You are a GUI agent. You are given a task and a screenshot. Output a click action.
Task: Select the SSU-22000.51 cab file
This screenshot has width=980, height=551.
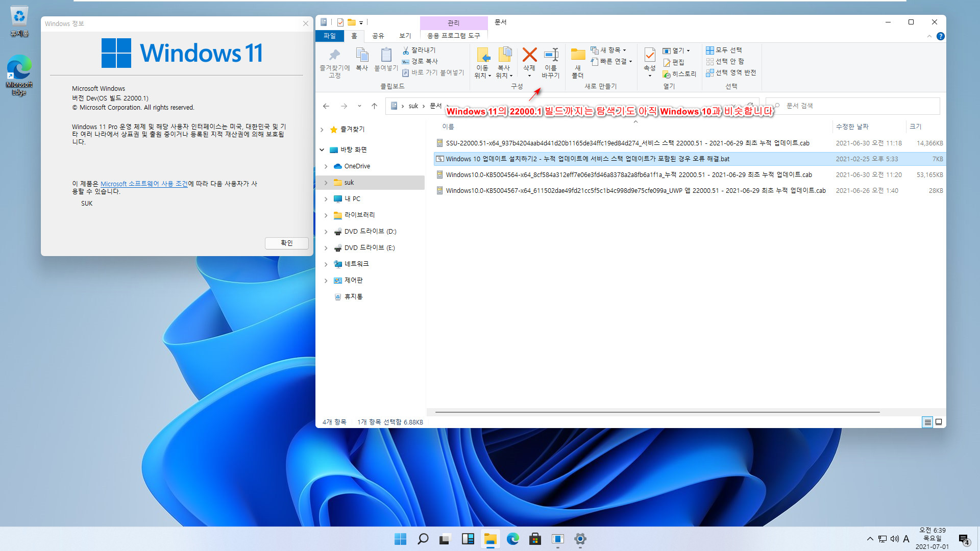coord(689,143)
